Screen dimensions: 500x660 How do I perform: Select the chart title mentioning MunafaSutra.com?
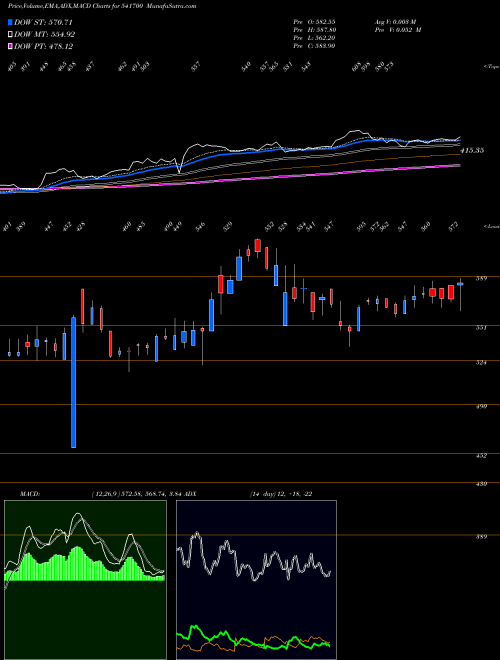pos(102,6)
